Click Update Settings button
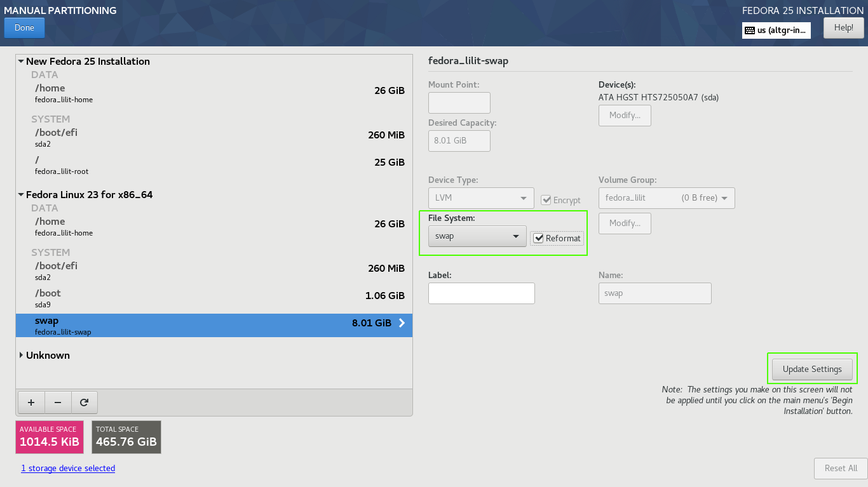This screenshot has width=868, height=487. tap(812, 369)
